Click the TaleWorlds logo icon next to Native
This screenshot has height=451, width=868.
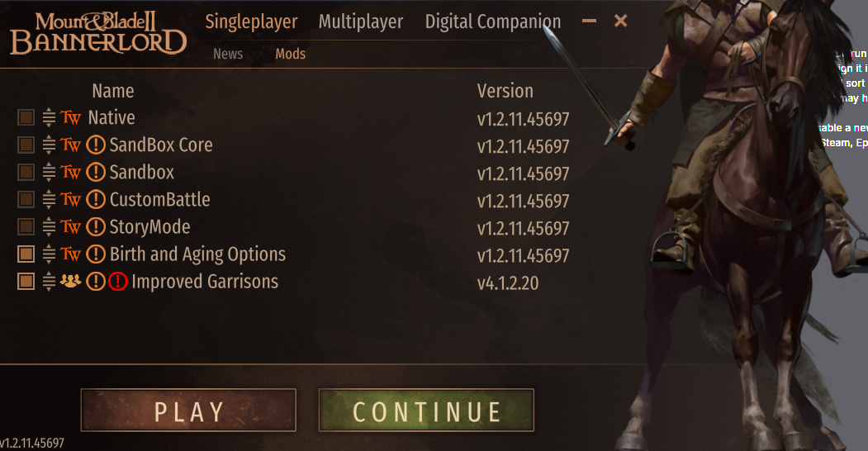click(70, 117)
